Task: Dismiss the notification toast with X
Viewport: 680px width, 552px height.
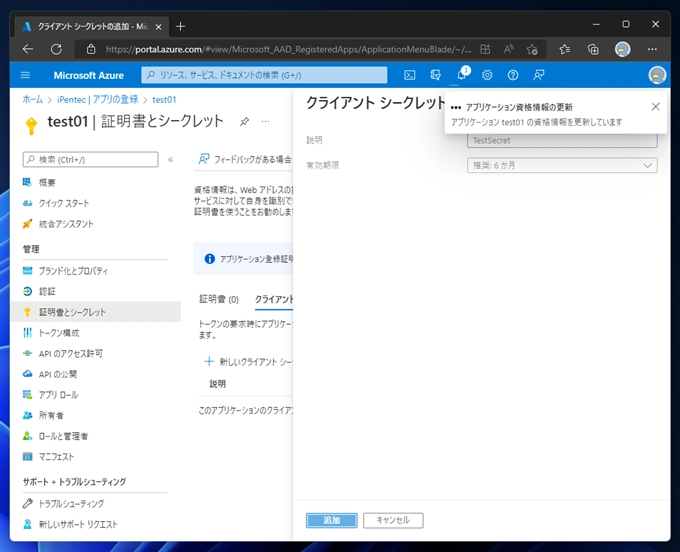Action: 655,107
